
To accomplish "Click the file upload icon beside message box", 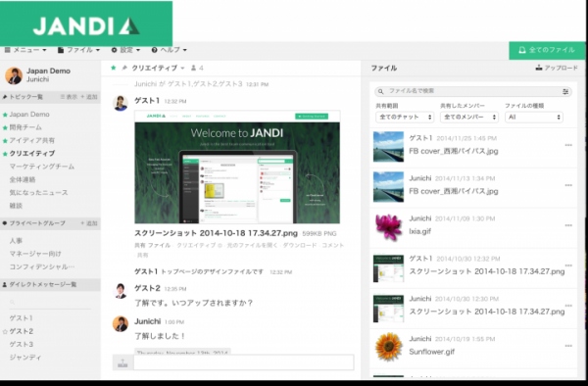I will [x=123, y=362].
